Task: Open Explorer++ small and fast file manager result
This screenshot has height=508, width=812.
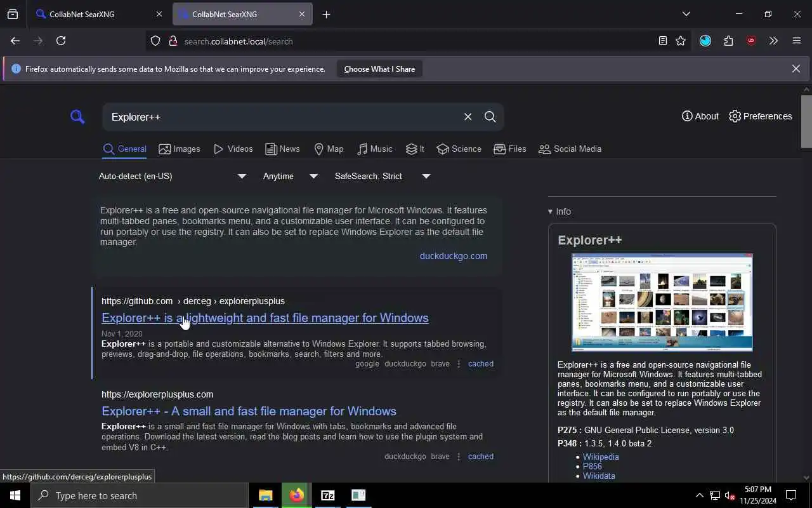Action: [x=249, y=411]
